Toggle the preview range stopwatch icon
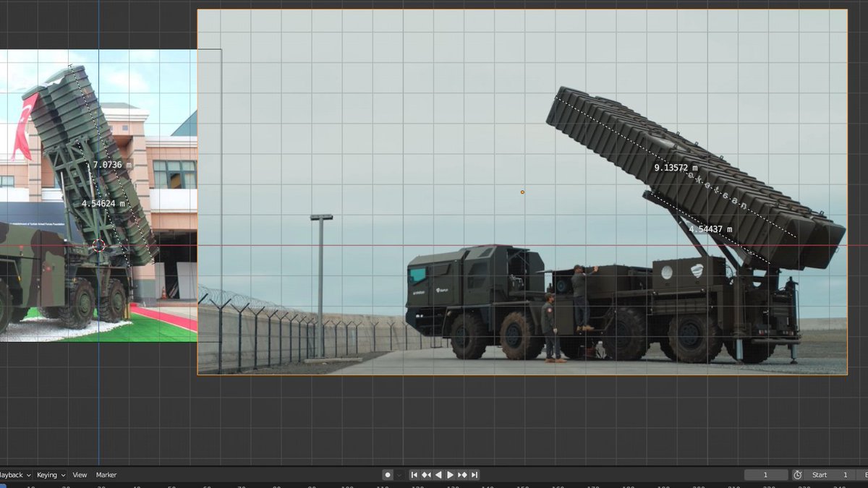Image resolution: width=868 pixels, height=488 pixels. pyautogui.click(x=797, y=475)
